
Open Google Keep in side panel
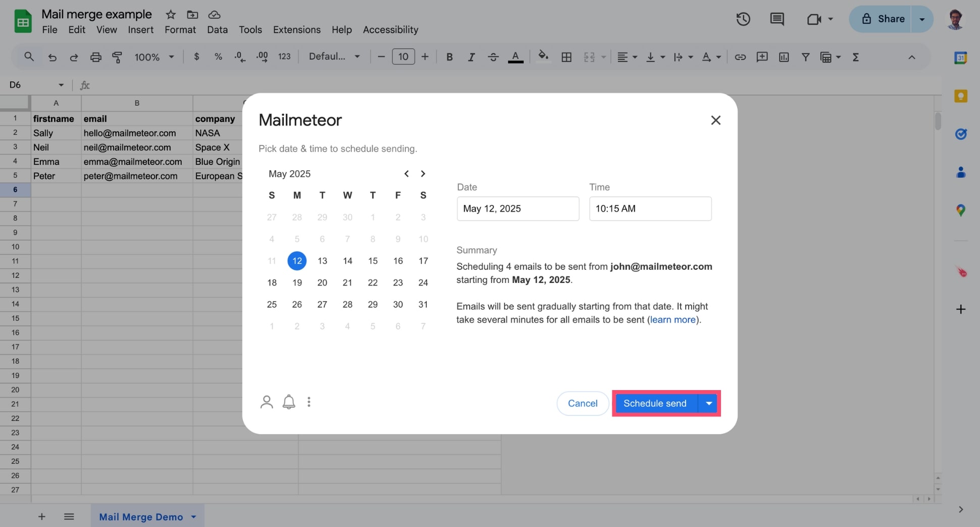pos(960,96)
